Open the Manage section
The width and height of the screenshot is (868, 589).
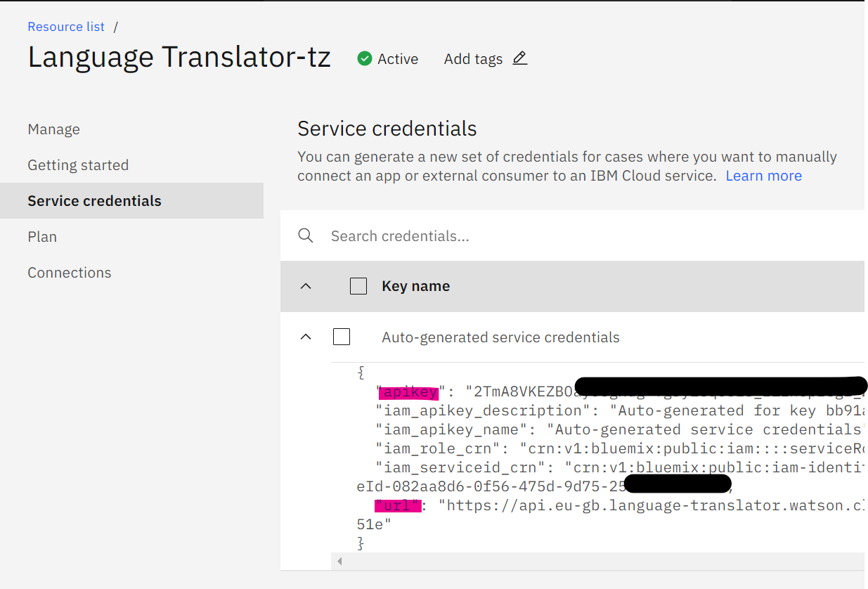[x=53, y=129]
